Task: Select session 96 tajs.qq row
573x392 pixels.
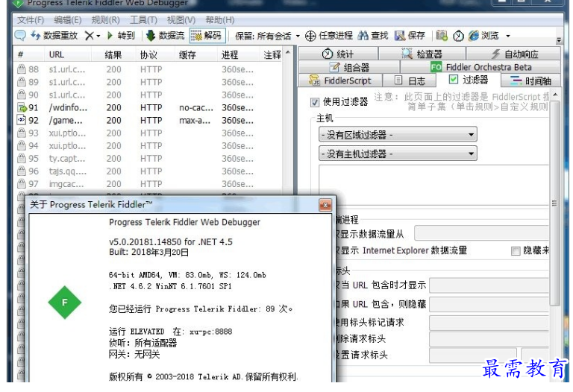Action: click(x=148, y=171)
